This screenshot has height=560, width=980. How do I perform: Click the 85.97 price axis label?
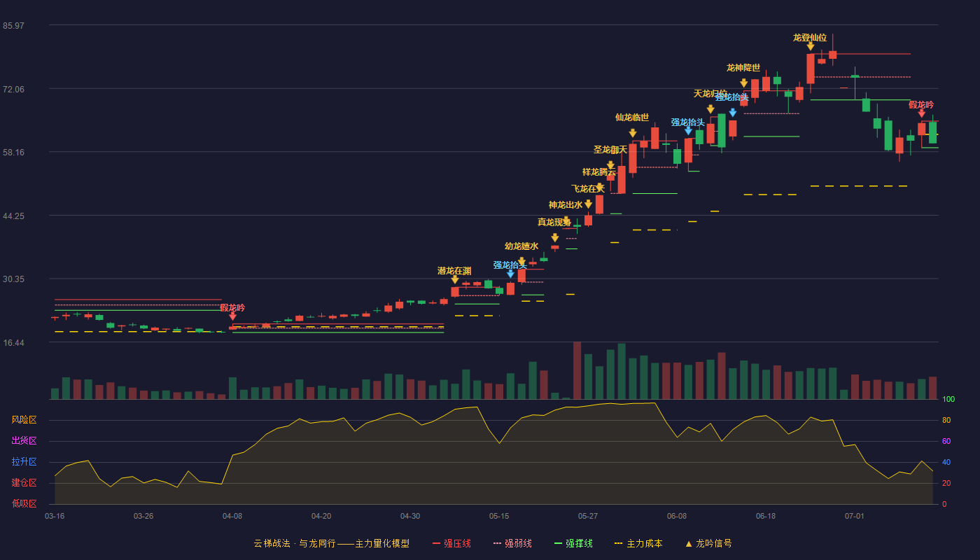(x=13, y=26)
